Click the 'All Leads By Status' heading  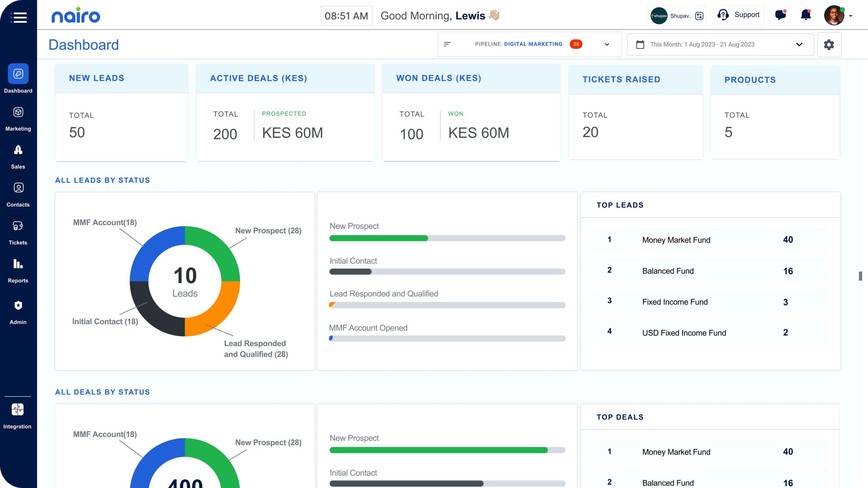pyautogui.click(x=102, y=180)
